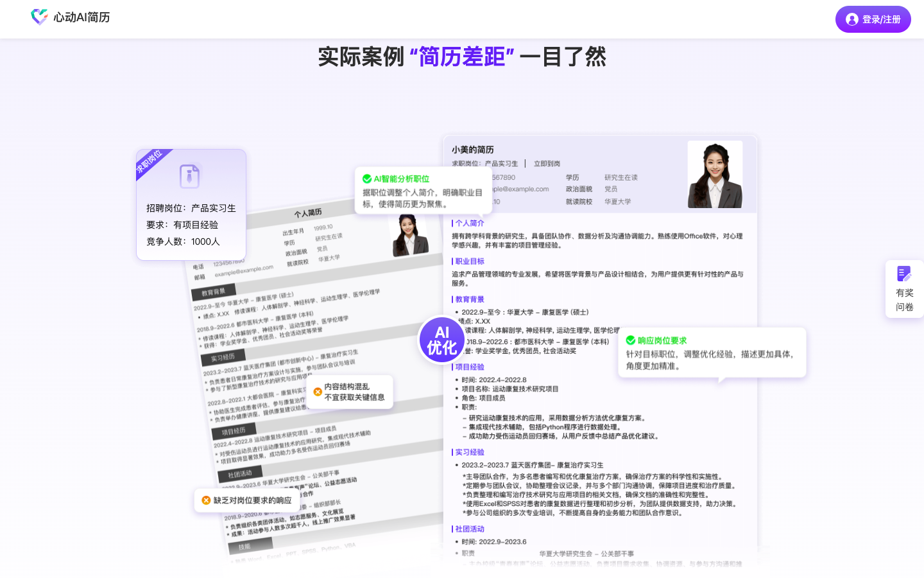The image size is (924, 578).
Task: Click the 项目名称: 运动康复技术研究项目 line
Action: click(x=510, y=389)
